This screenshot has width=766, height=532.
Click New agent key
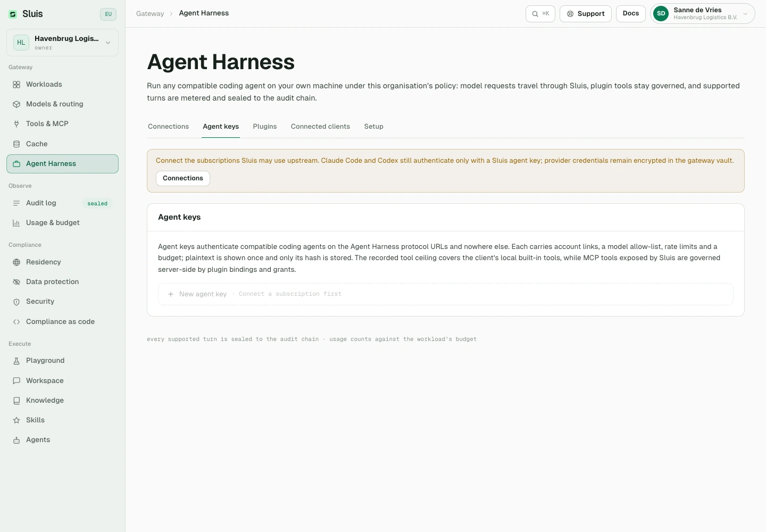pos(446,294)
